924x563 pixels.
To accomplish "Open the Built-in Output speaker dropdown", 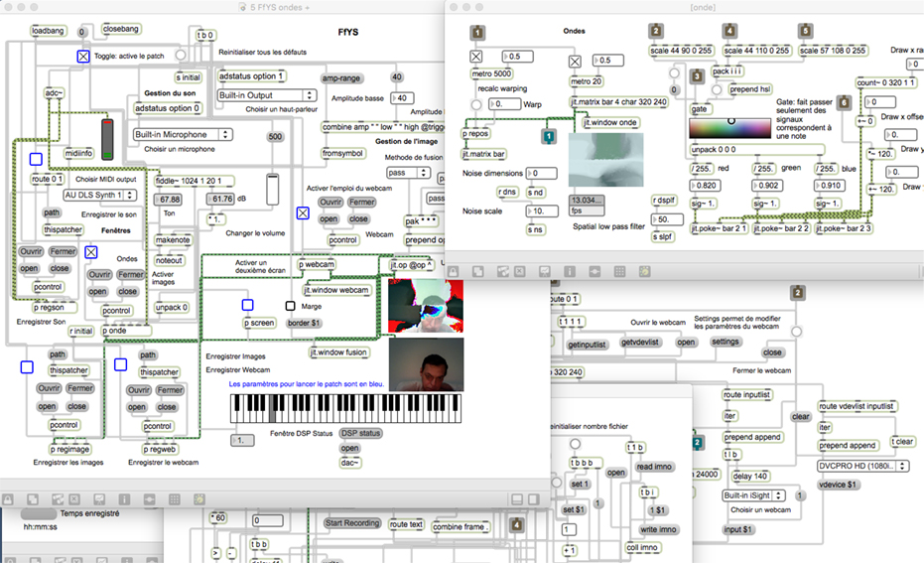I will (x=266, y=95).
